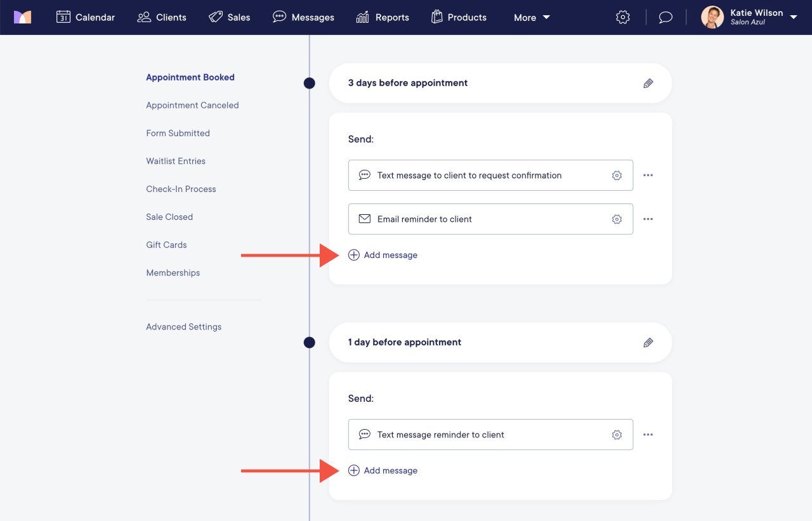Image resolution: width=812 pixels, height=521 pixels.
Task: Expand the More navigation dropdown
Action: [x=532, y=17]
